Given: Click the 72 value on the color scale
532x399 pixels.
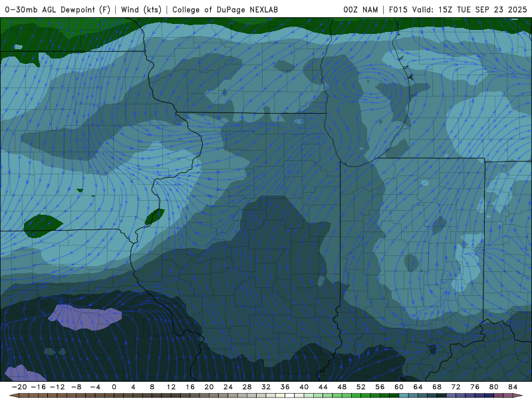Looking at the screenshot, I should click(456, 387).
